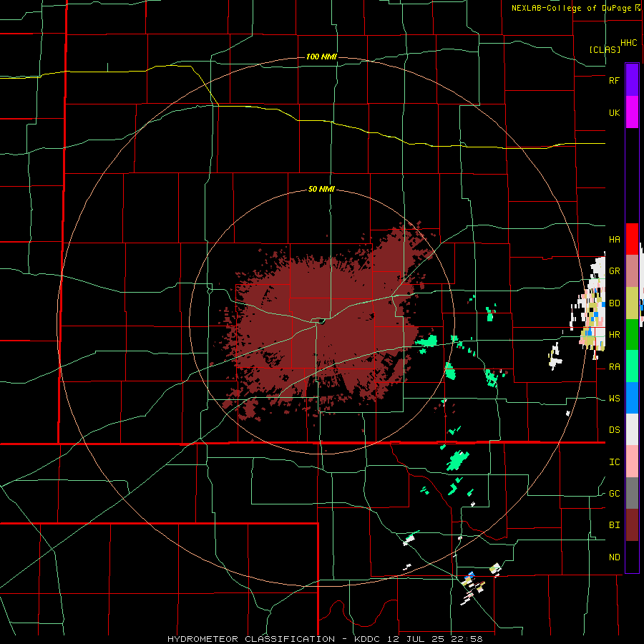Click the 100 NMI range ring label

coord(321,57)
